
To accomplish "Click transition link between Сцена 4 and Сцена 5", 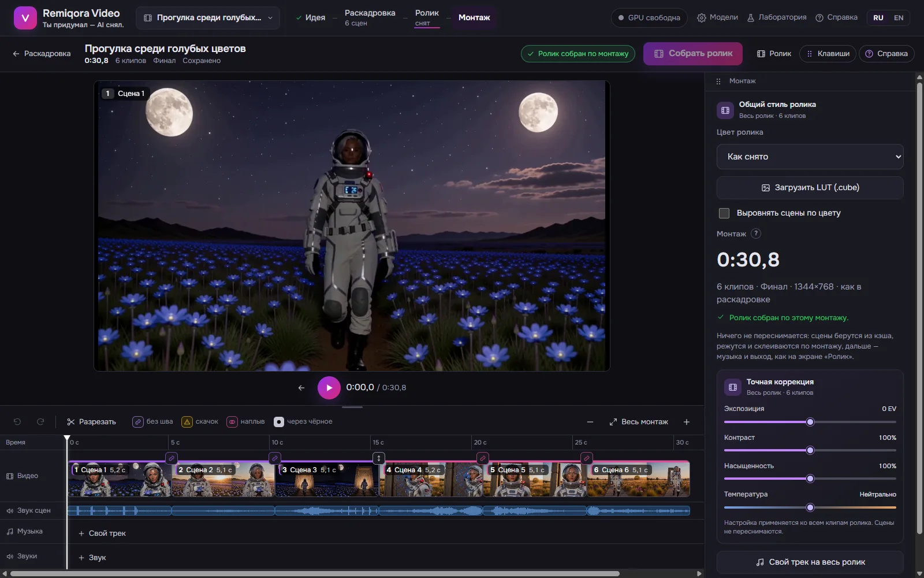I will click(483, 458).
